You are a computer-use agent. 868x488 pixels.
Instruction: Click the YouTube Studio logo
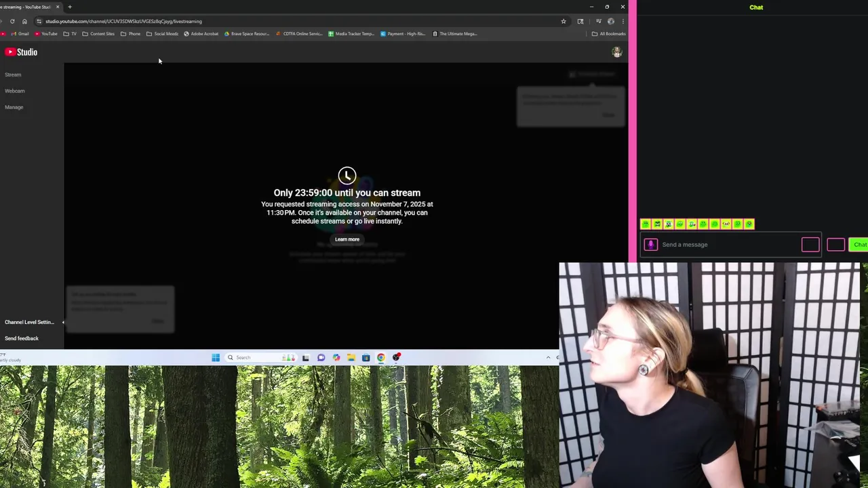pyautogui.click(x=21, y=52)
